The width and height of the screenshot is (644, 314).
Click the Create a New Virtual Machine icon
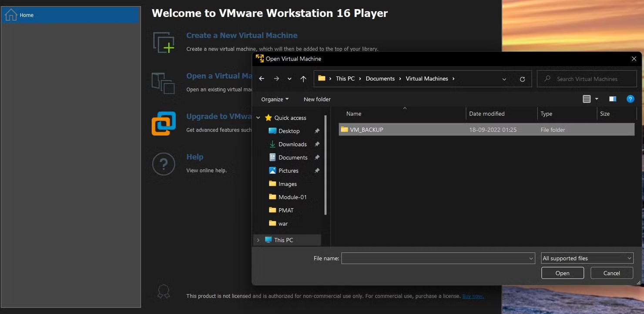(x=164, y=42)
